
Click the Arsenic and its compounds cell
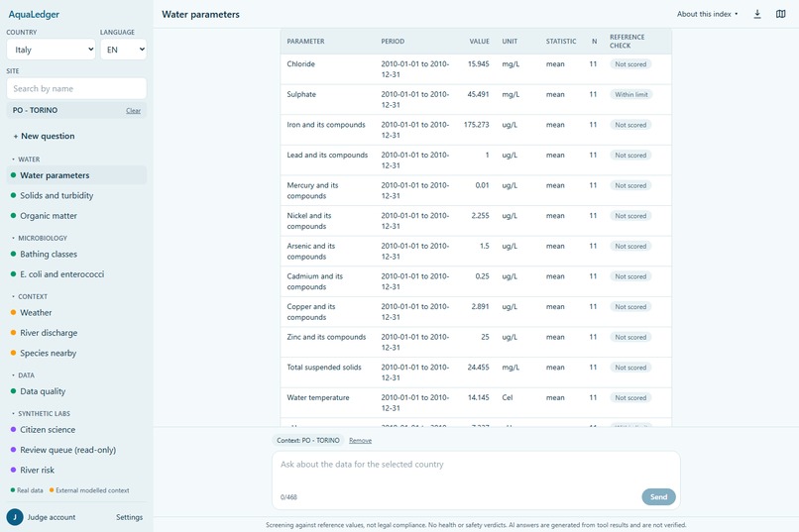coord(311,251)
